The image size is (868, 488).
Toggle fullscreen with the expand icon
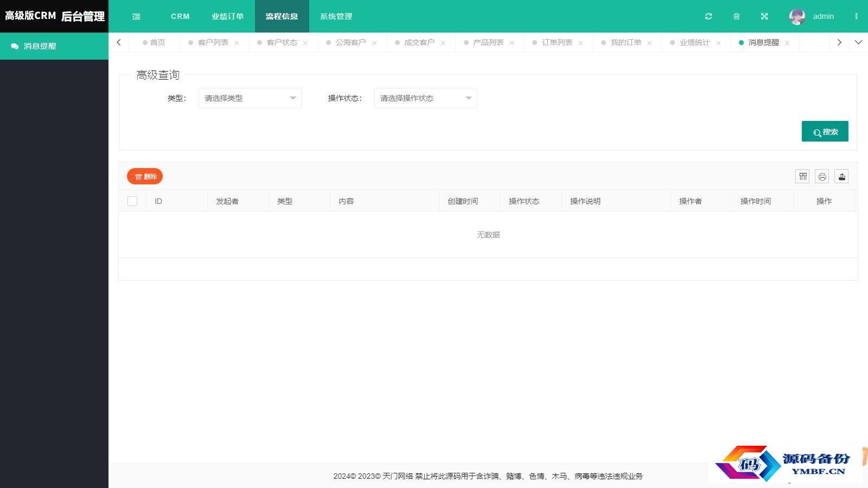click(x=764, y=16)
